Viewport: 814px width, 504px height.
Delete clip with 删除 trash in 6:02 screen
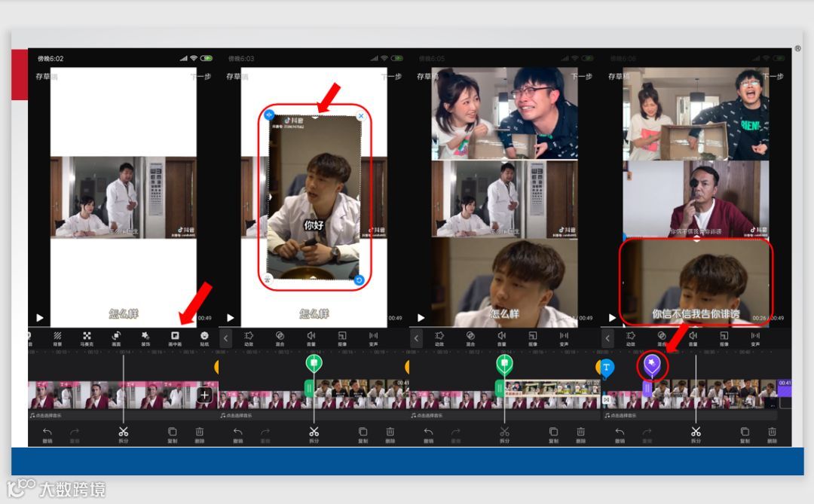199,435
